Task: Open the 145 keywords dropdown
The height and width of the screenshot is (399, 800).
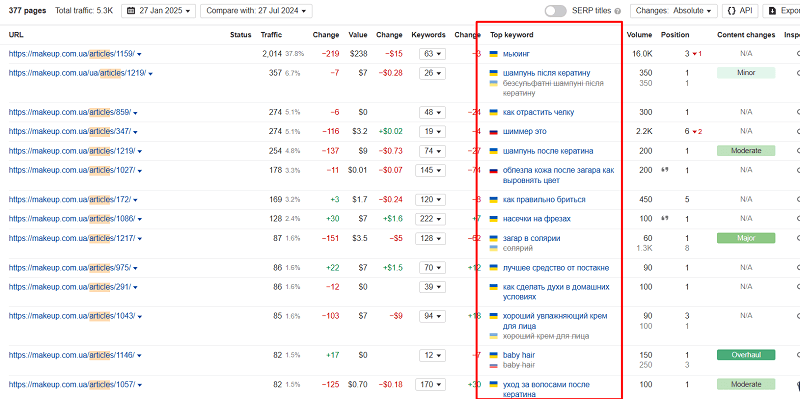Action: click(x=431, y=170)
